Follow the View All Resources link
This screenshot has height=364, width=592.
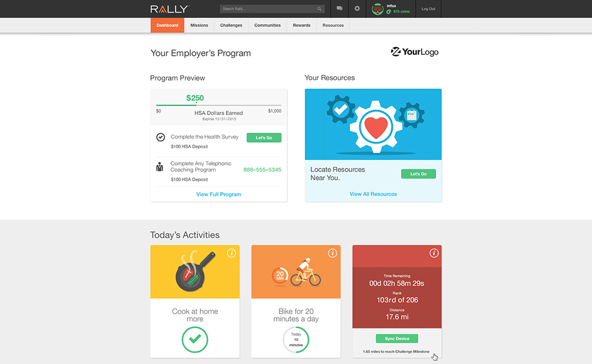373,194
